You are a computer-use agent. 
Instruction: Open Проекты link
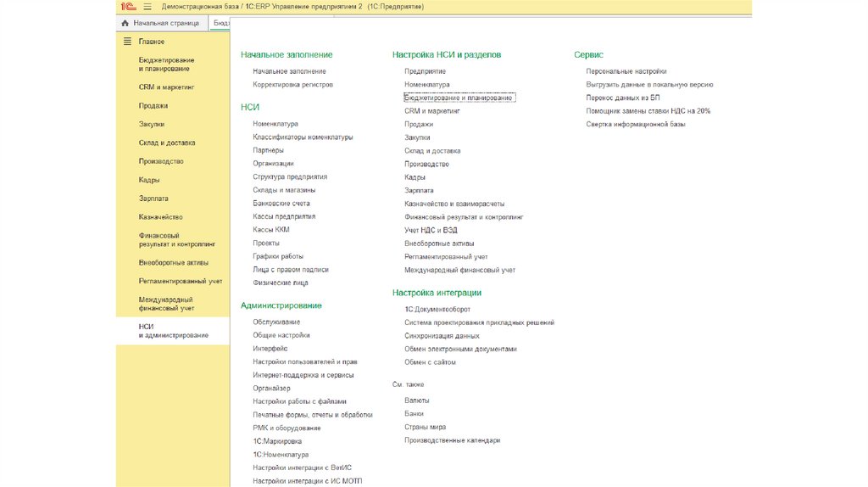(266, 243)
